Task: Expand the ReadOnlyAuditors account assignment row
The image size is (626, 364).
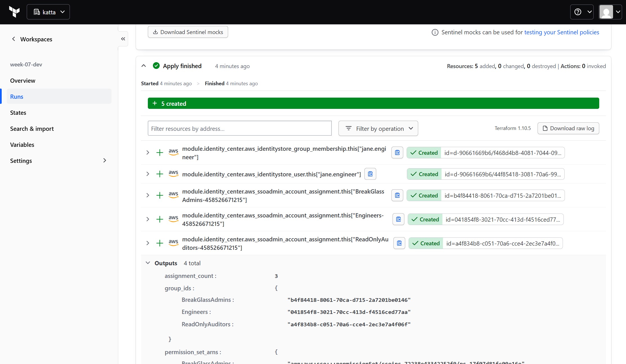Action: (148, 243)
